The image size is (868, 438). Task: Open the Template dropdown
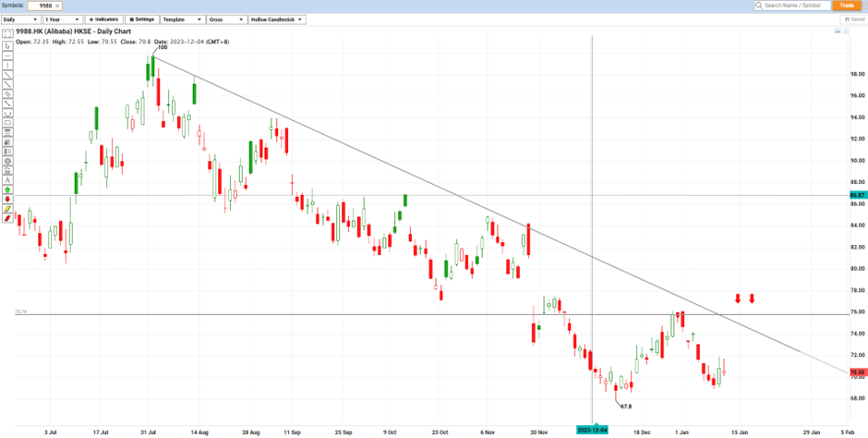coord(179,18)
